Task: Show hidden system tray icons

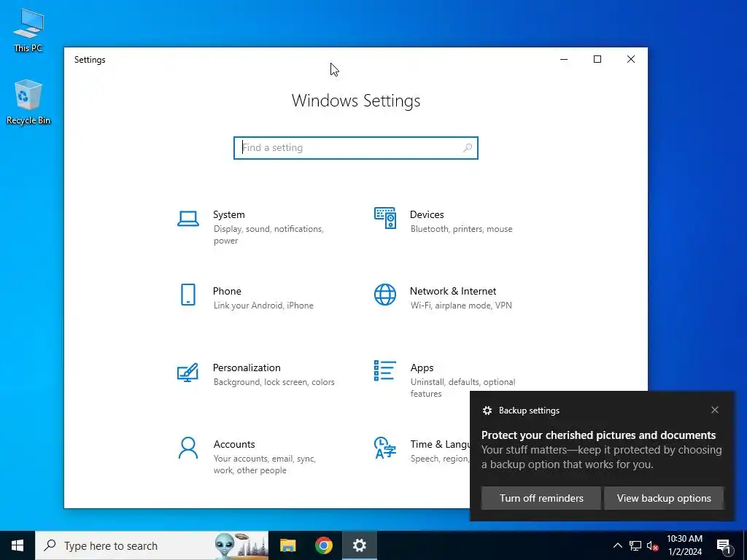Action: [x=617, y=545]
